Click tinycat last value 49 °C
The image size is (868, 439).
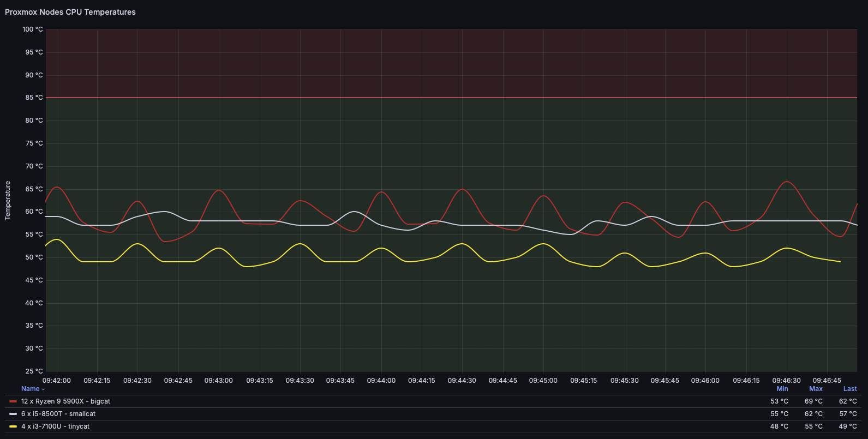[x=848, y=426]
